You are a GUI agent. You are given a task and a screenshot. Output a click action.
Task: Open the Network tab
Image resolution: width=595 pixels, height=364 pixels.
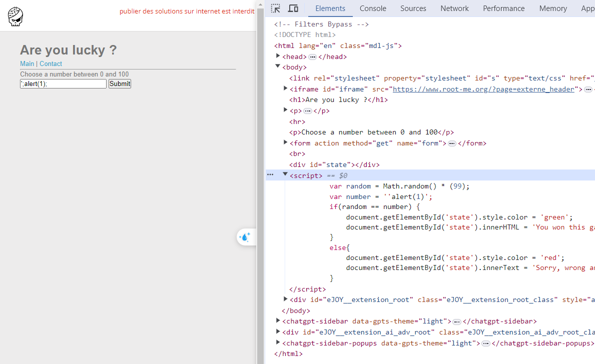tap(454, 8)
